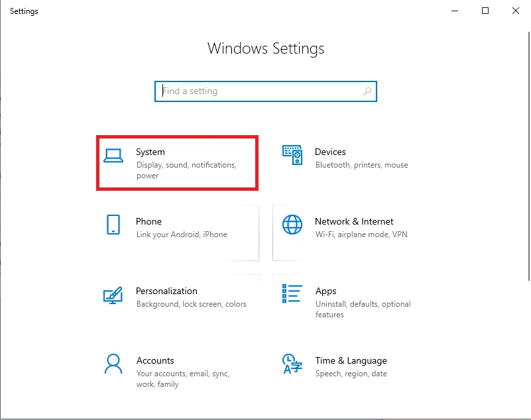Click the Personalization paintbrush icon
The width and height of the screenshot is (531, 420).
pyautogui.click(x=113, y=295)
